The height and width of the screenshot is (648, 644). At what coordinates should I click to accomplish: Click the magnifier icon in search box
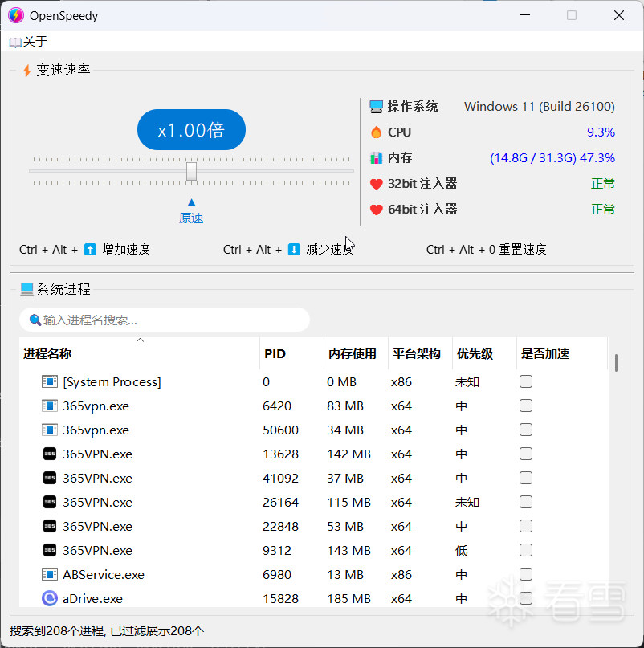click(35, 320)
